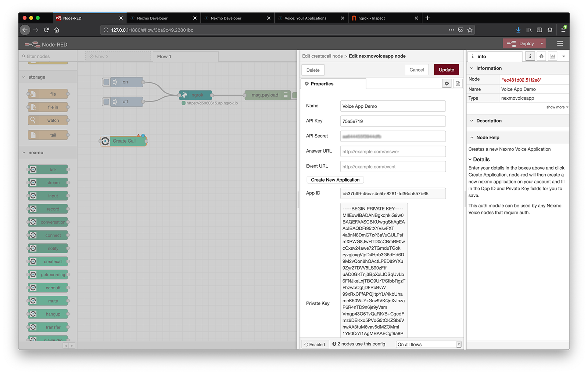The width and height of the screenshot is (588, 374).
Task: Collapse the Information section
Action: tap(472, 68)
